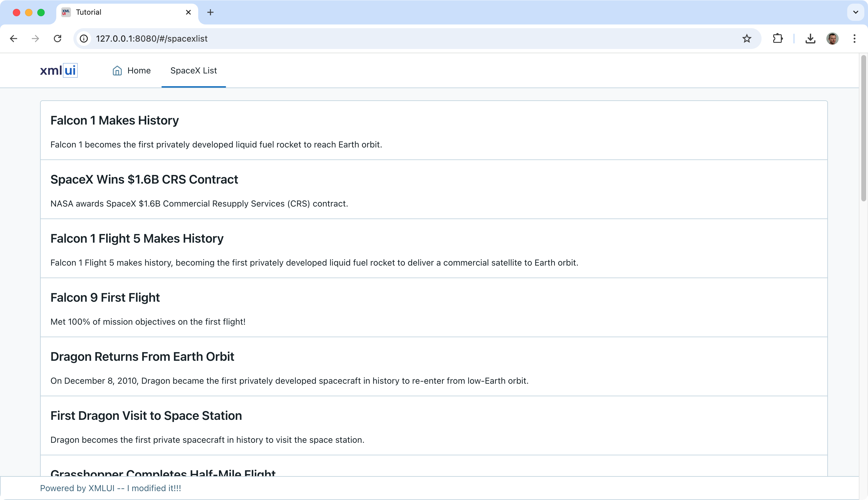868x500 pixels.
Task: Select the SpaceX List nav tab
Action: point(194,70)
